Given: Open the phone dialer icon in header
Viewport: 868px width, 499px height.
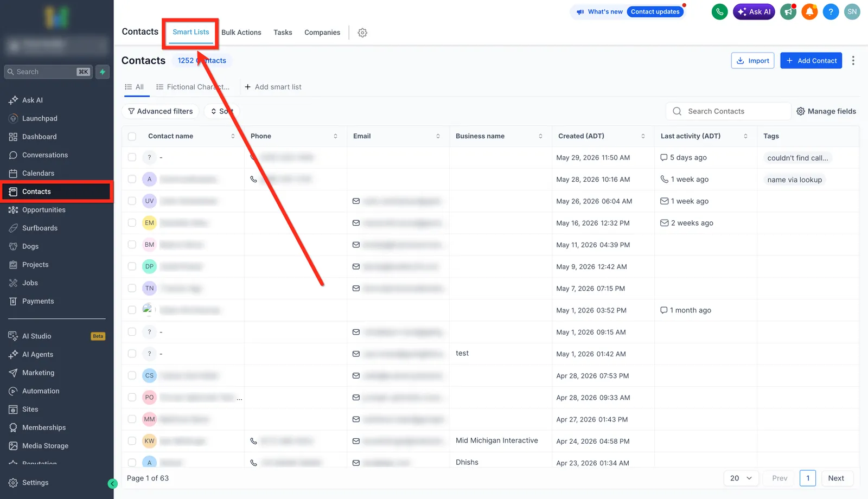Looking at the screenshot, I should (x=719, y=11).
